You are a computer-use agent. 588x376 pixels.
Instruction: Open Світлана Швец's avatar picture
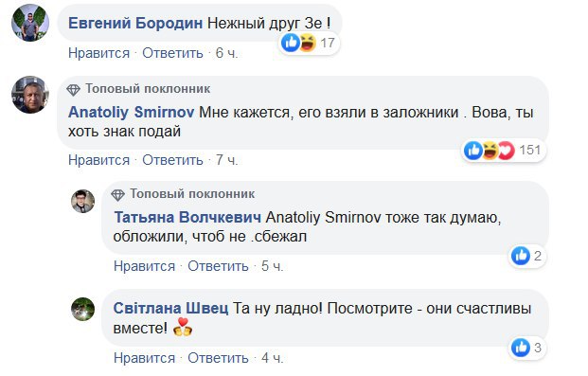83,309
